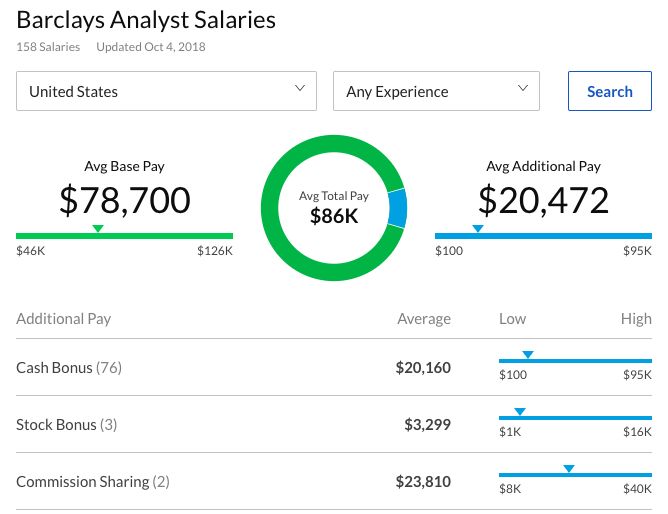
Task: Click the Barclays Analyst Salaries heading
Action: point(146,20)
